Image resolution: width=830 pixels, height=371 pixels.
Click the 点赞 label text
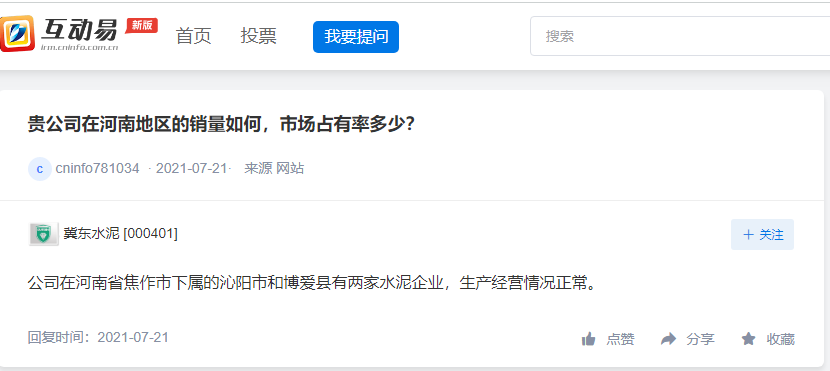(620, 339)
